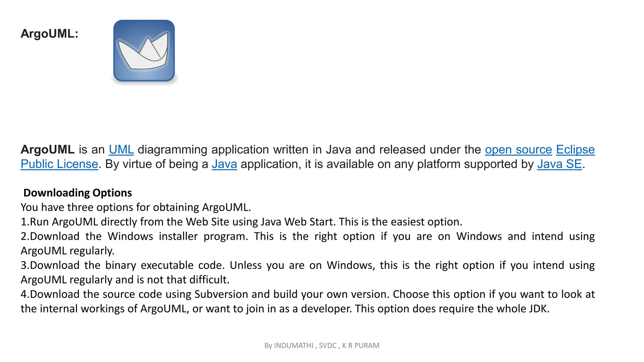
Task: Click the footer credit 'By INDUMATHI, SVDC'
Action: click(x=322, y=345)
